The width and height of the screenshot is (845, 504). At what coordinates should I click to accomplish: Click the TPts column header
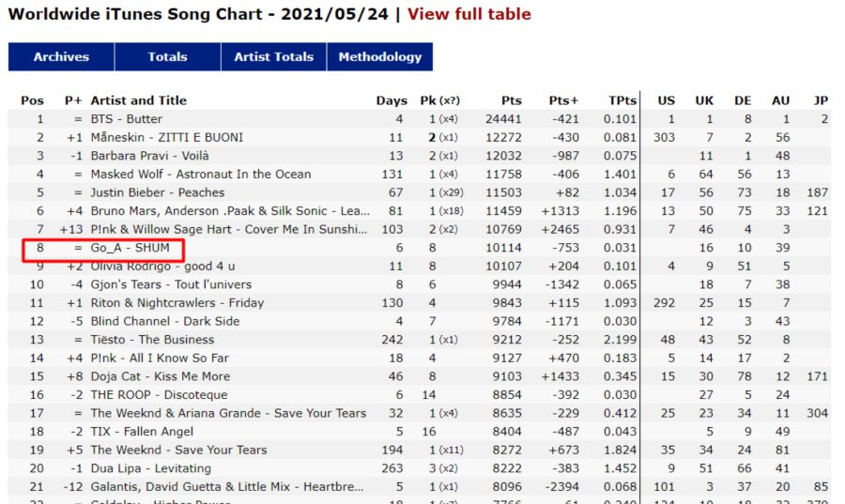point(622,100)
